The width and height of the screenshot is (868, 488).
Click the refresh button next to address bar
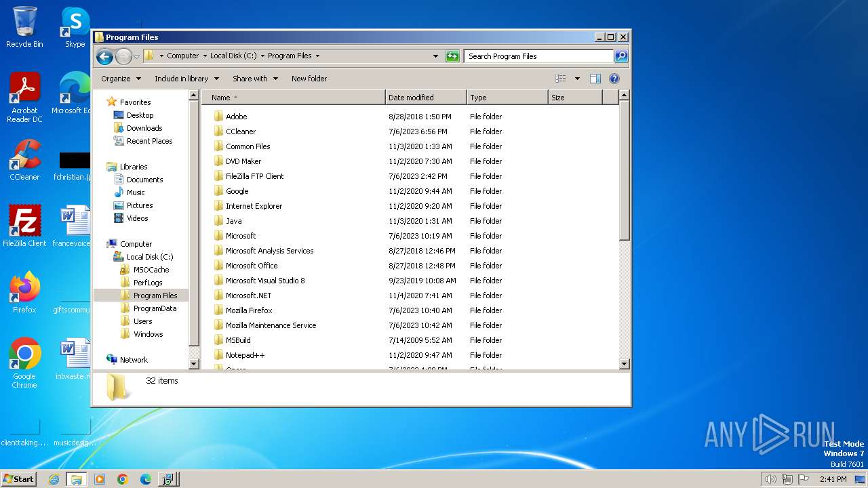[x=452, y=56]
